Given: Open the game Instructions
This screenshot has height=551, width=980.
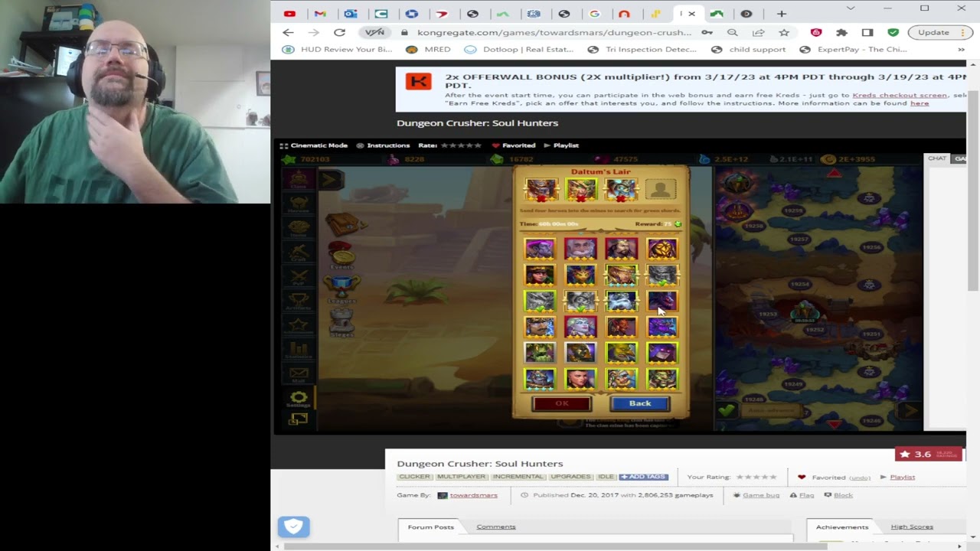Looking at the screenshot, I should 383,145.
